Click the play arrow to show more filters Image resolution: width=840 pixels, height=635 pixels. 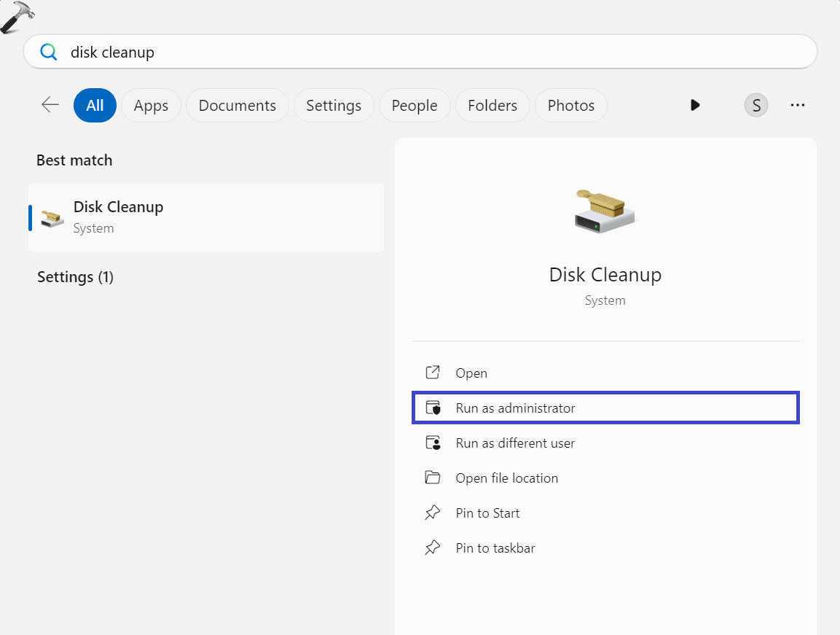[x=694, y=105]
